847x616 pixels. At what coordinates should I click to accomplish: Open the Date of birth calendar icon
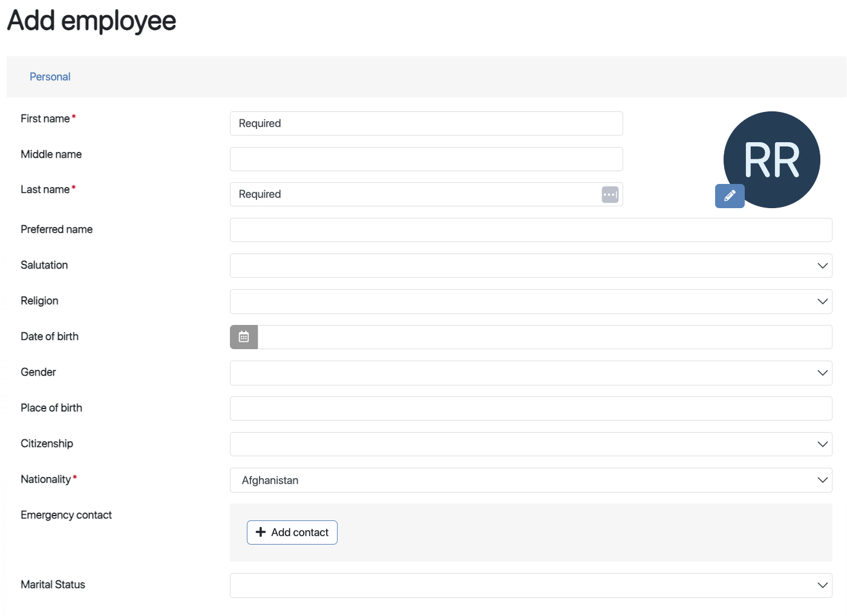244,337
